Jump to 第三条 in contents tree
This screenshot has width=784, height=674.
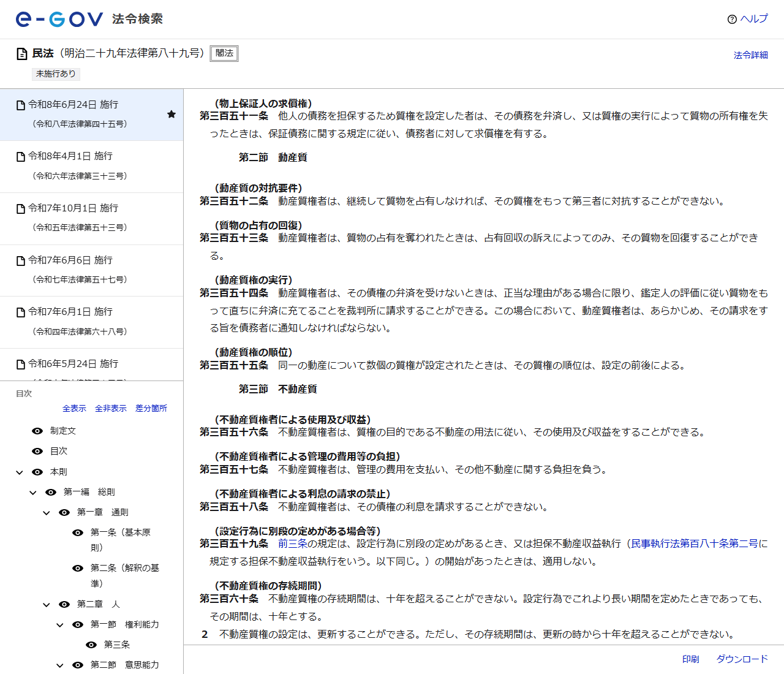tap(117, 645)
